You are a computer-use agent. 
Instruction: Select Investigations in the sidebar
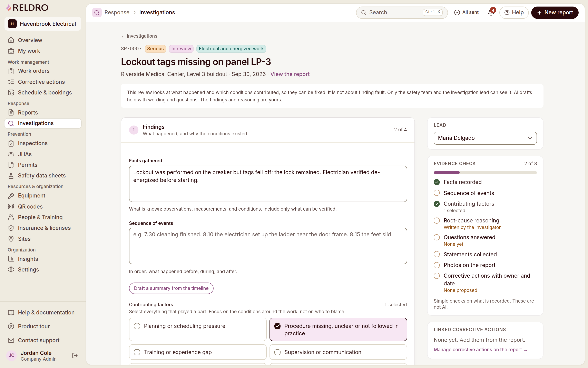43,123
